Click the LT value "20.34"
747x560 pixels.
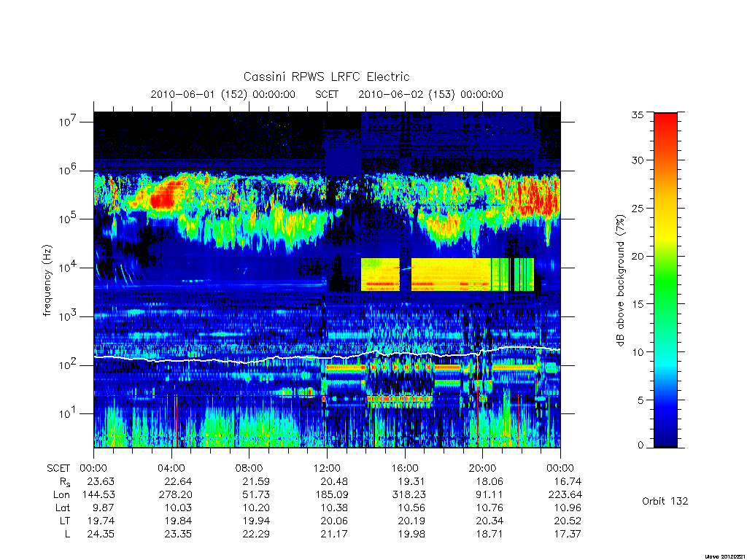[x=489, y=521]
